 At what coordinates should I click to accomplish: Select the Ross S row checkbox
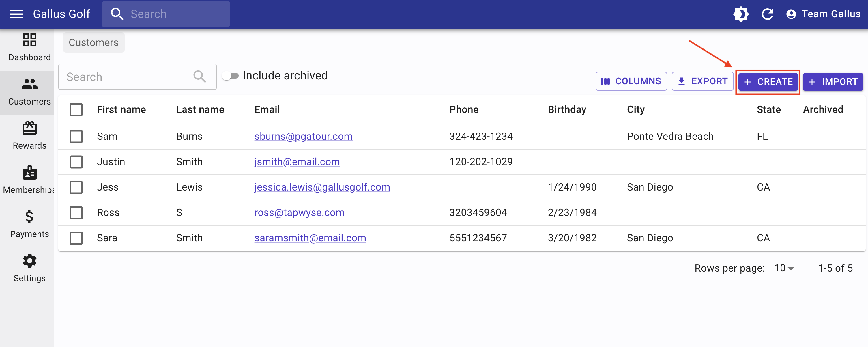point(76,213)
